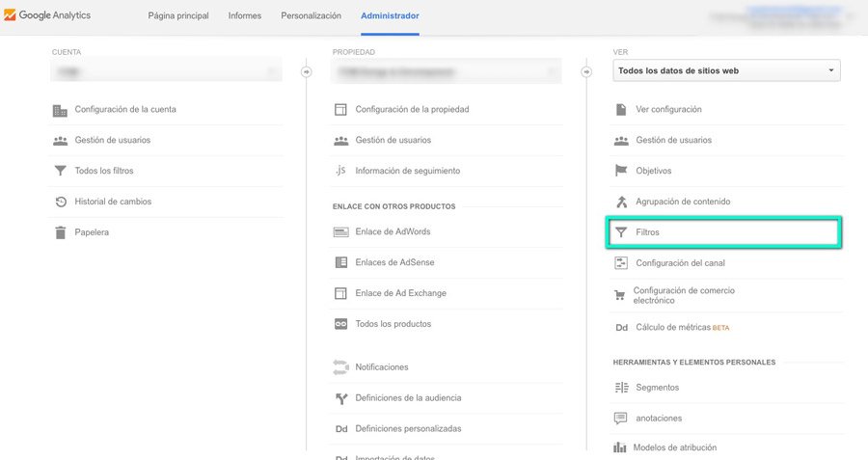Click the Segmentos icon

coord(622,388)
